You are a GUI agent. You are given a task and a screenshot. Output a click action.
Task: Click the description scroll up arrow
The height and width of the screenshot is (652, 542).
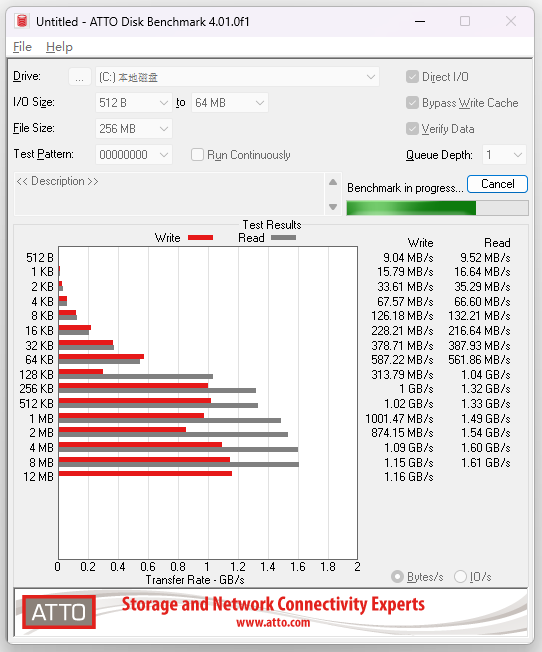click(333, 182)
